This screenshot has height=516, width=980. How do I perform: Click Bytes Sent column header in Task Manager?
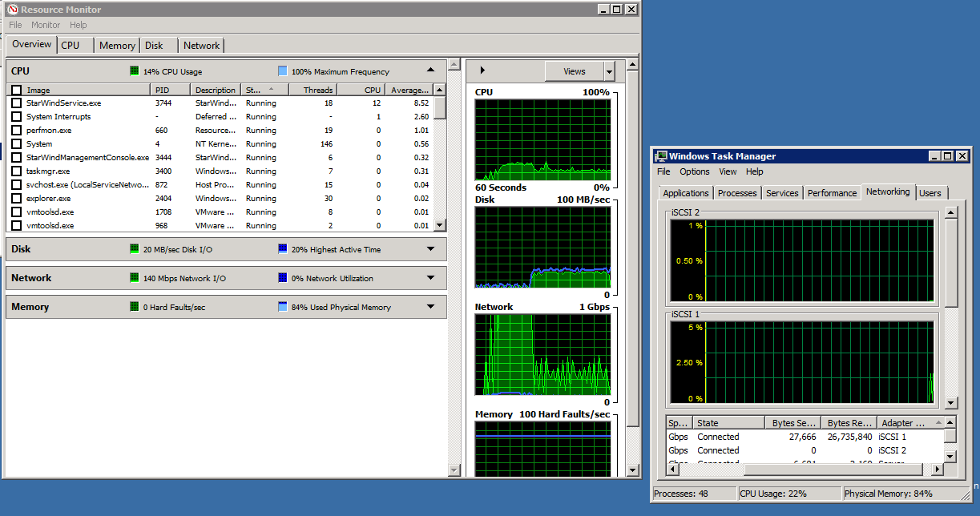click(x=793, y=422)
